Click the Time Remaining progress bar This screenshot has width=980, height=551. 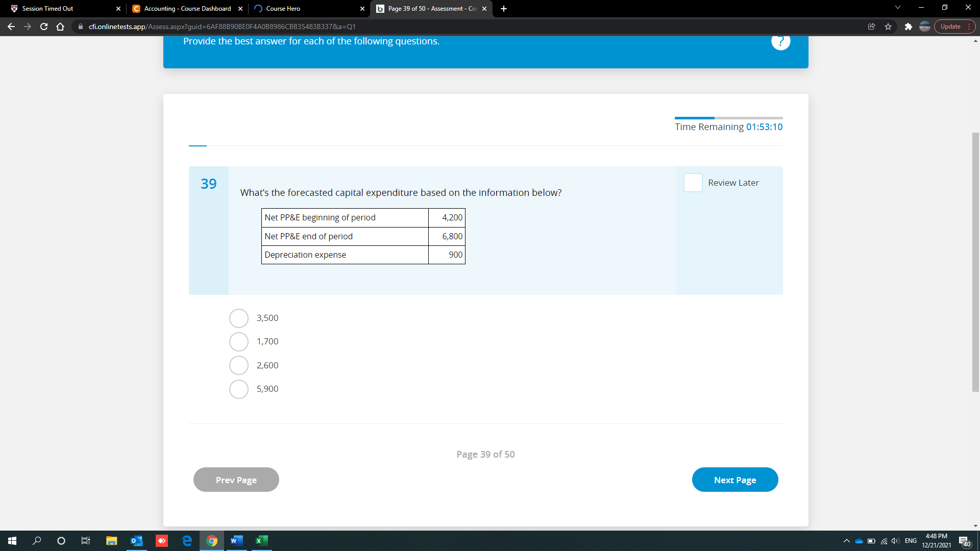[x=728, y=118]
